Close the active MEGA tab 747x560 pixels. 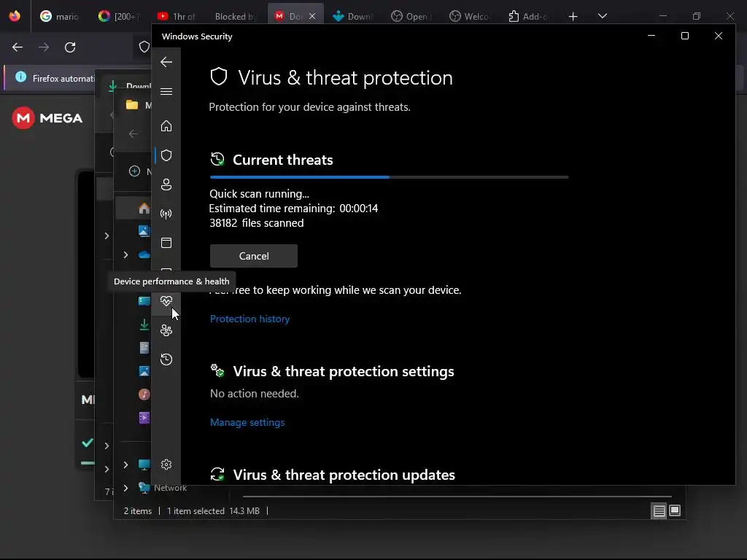coord(312,16)
